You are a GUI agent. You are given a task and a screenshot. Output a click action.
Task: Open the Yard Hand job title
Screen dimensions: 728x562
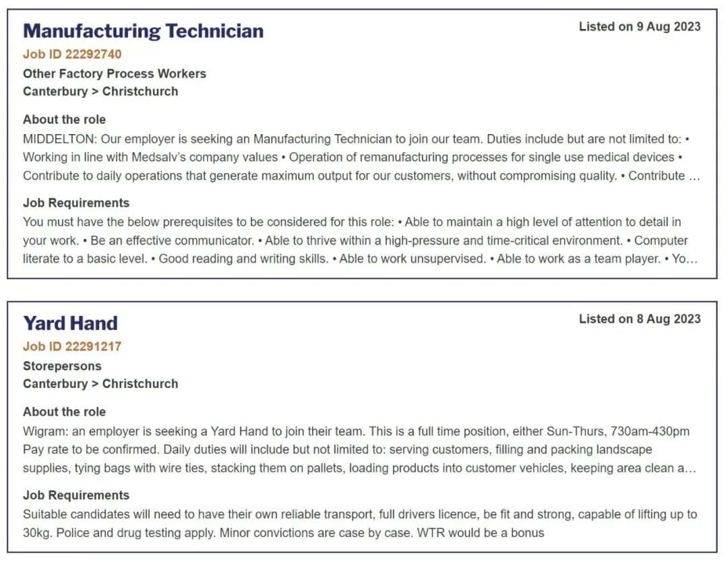pyautogui.click(x=70, y=323)
